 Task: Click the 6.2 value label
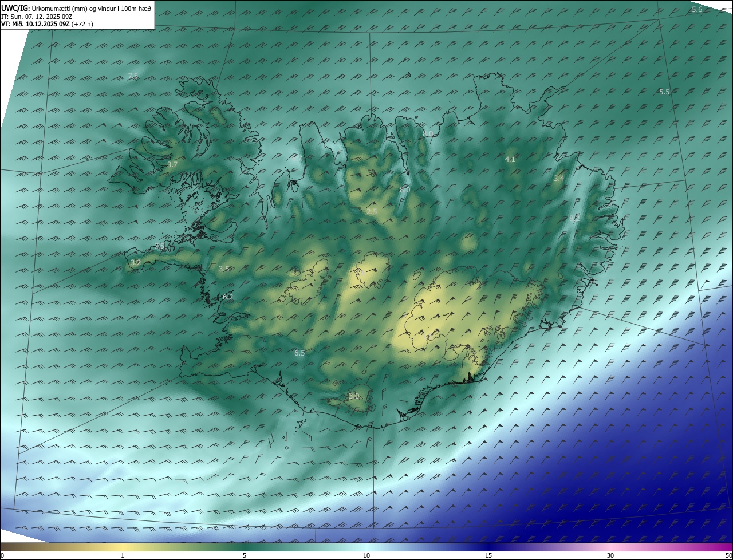(228, 297)
